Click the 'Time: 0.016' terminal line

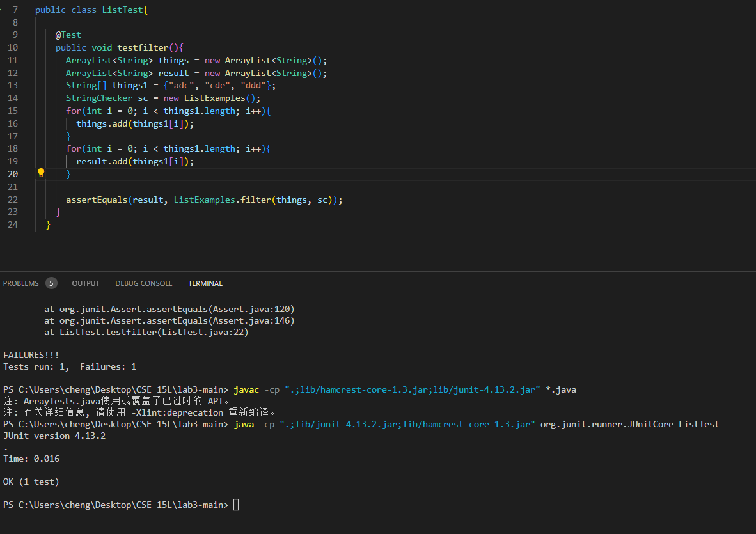(x=31, y=459)
